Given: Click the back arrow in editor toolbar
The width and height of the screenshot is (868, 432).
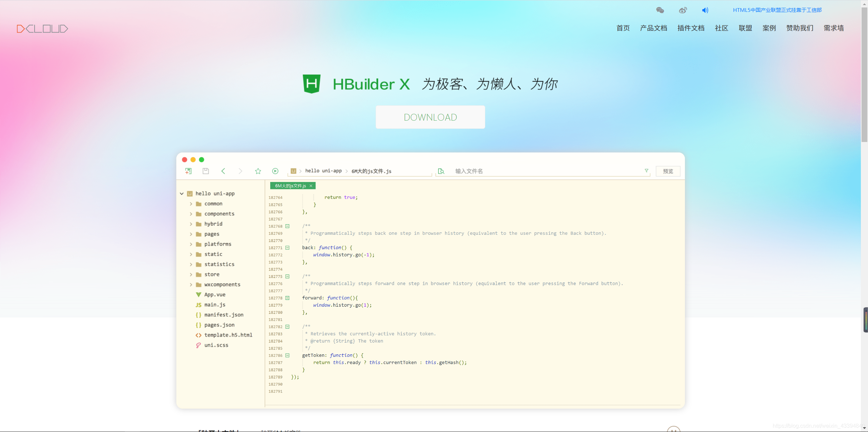Looking at the screenshot, I should [x=223, y=171].
